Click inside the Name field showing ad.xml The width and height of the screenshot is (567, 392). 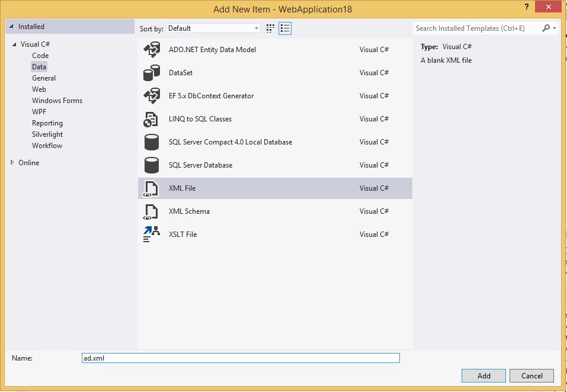(x=240, y=358)
